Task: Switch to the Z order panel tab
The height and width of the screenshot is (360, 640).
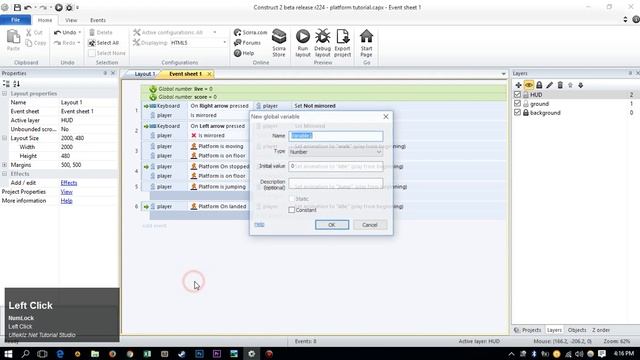Action: point(601,330)
